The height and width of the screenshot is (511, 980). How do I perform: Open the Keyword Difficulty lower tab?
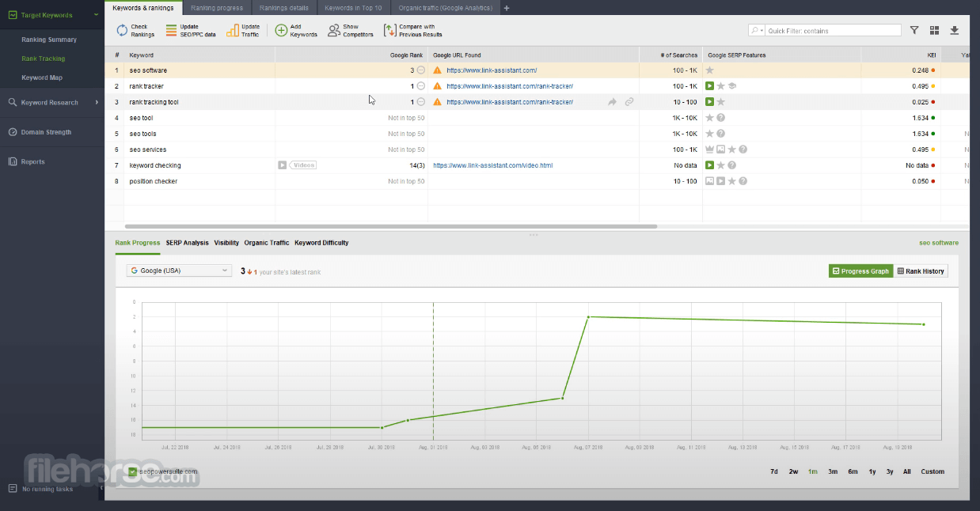tap(321, 243)
